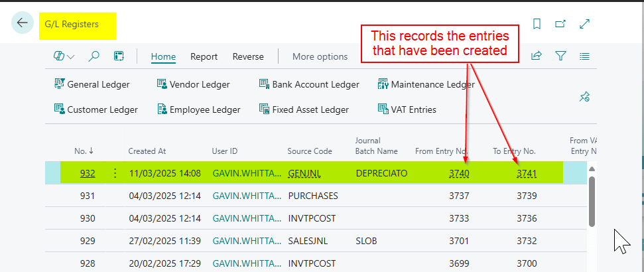Click the search magnifier icon
644x272 pixels.
coord(94,56)
